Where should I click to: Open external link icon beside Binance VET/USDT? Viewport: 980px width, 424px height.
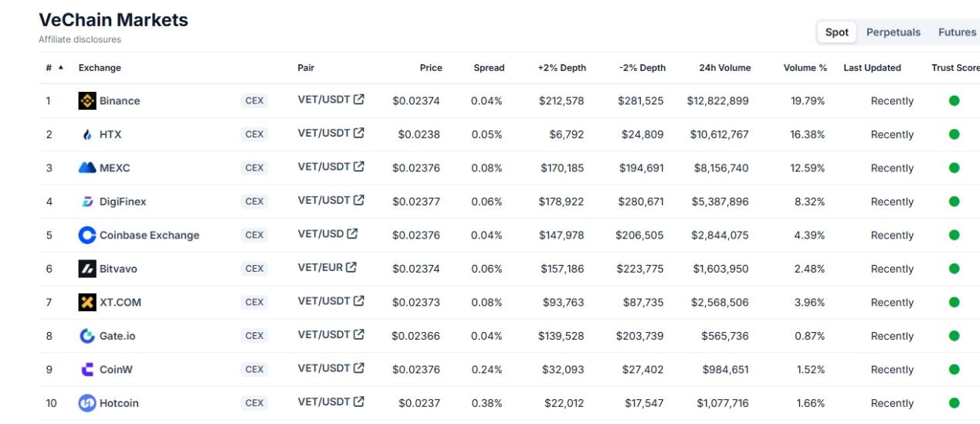point(359,99)
